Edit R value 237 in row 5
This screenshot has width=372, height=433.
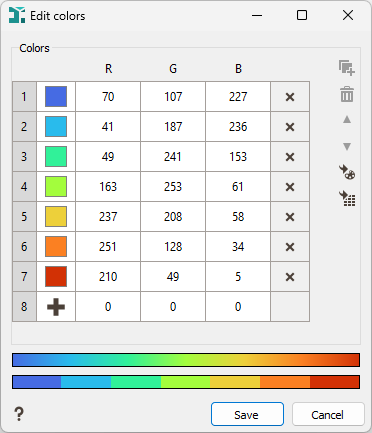pos(108,217)
